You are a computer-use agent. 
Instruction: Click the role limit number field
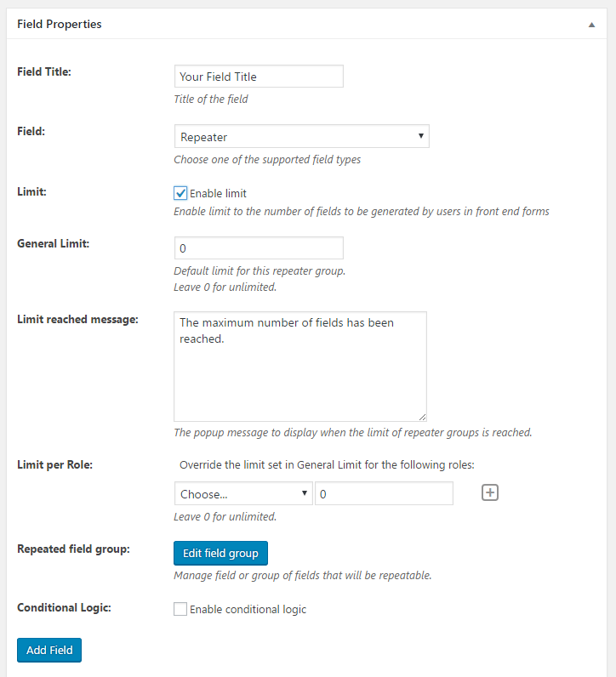(384, 493)
